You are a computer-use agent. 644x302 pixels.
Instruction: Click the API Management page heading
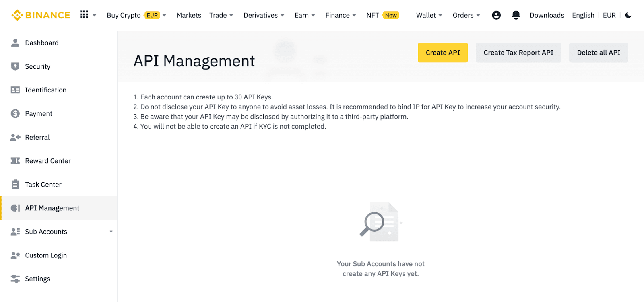(194, 61)
